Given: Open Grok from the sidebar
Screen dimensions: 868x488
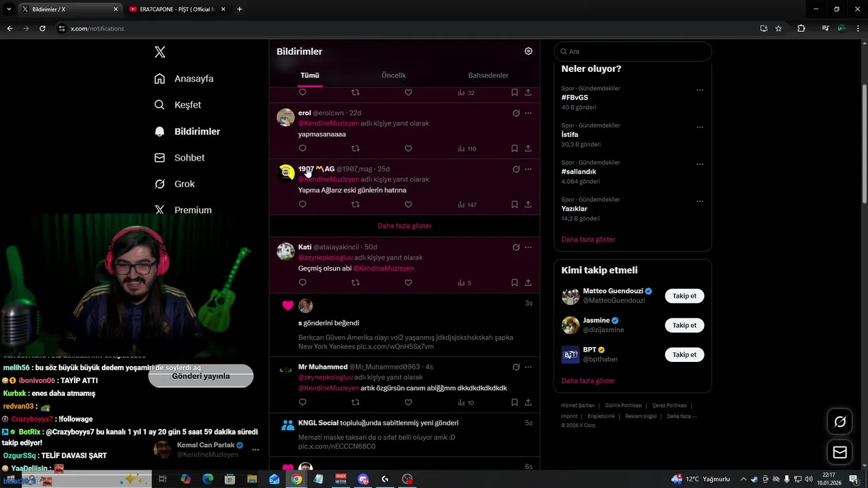Looking at the screenshot, I should point(174,184).
